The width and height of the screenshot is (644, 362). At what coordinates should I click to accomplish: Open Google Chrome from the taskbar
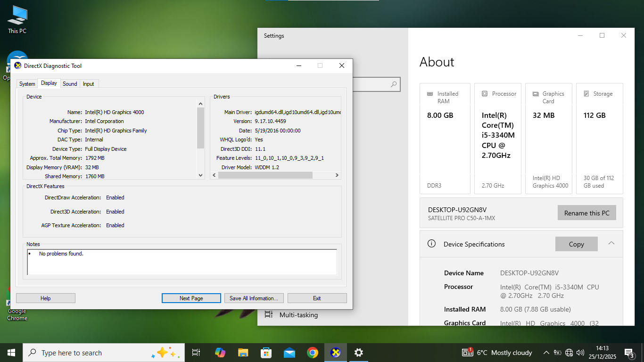(312, 353)
